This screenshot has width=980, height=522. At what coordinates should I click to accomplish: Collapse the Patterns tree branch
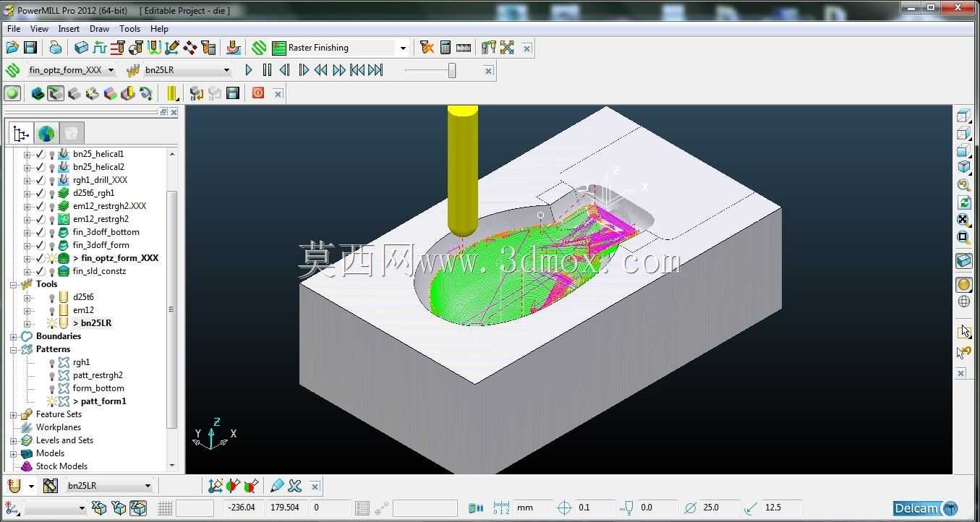coord(14,349)
